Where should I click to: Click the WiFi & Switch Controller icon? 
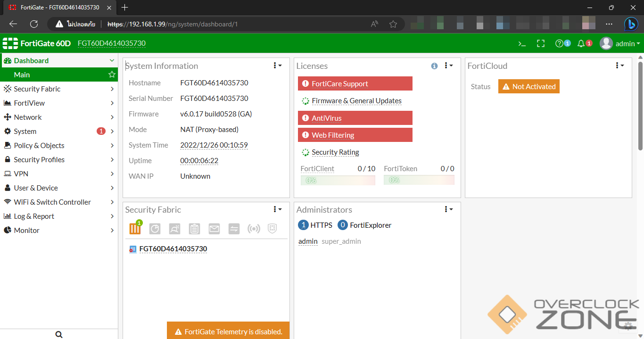click(7, 202)
